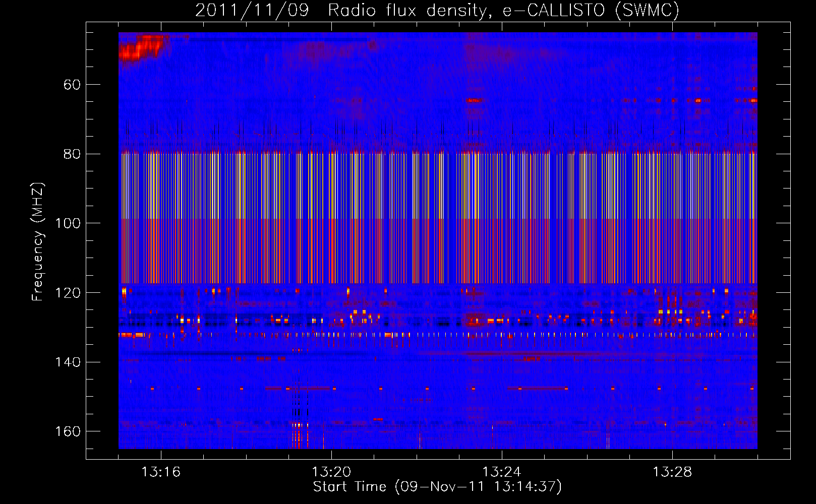Click the 13:20 time tick label
816x504 pixels.
click(331, 472)
